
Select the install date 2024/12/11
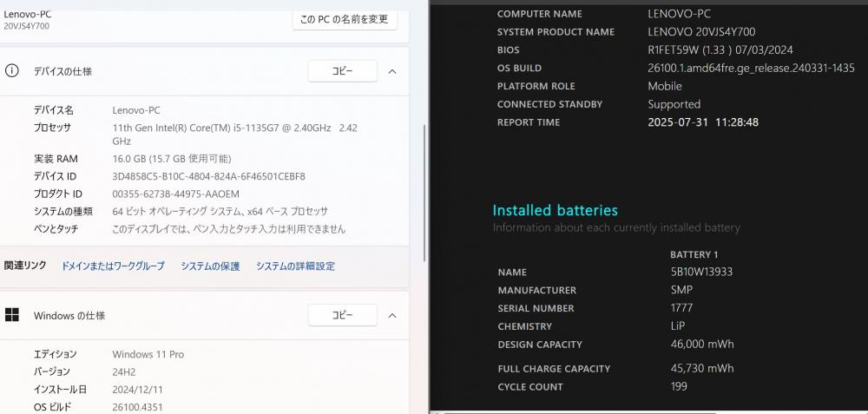[138, 390]
